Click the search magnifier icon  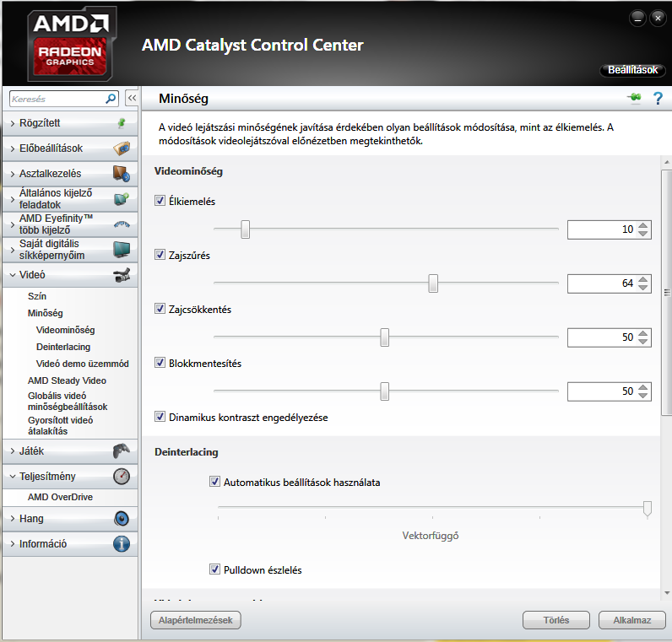coord(111,99)
